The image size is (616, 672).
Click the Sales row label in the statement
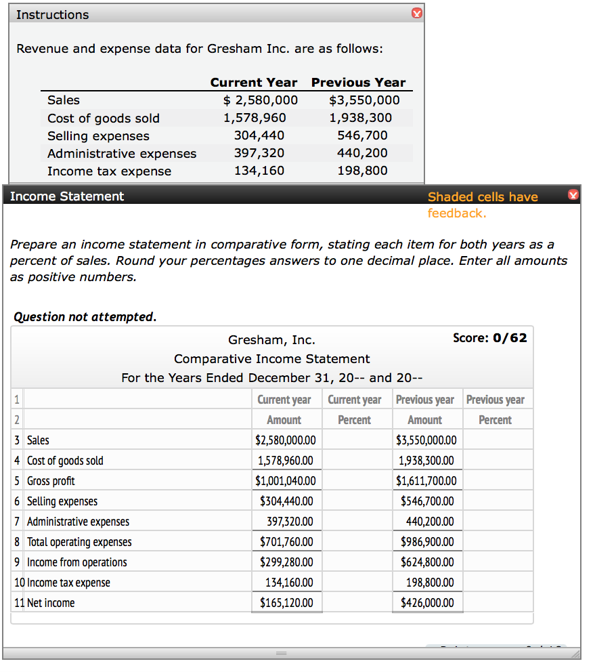click(x=37, y=440)
